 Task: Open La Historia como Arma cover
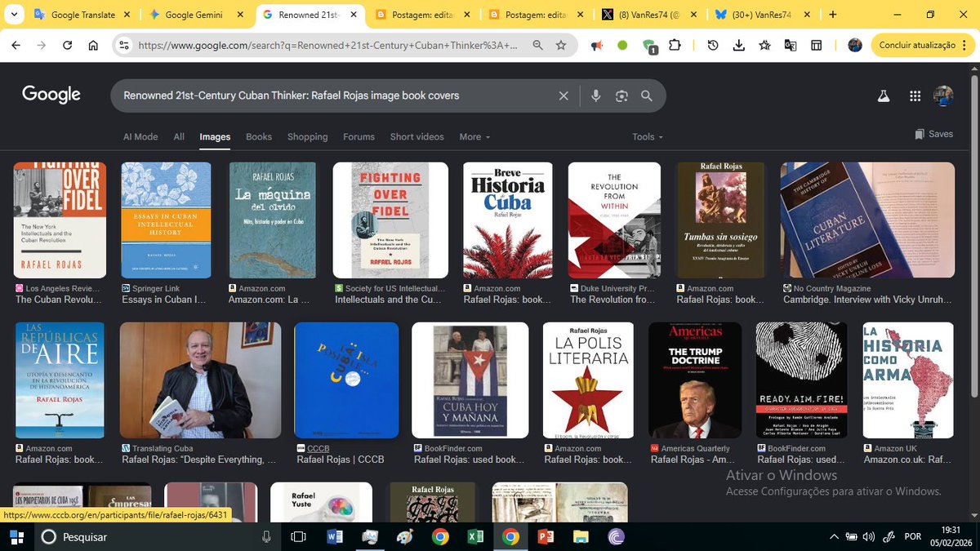908,380
